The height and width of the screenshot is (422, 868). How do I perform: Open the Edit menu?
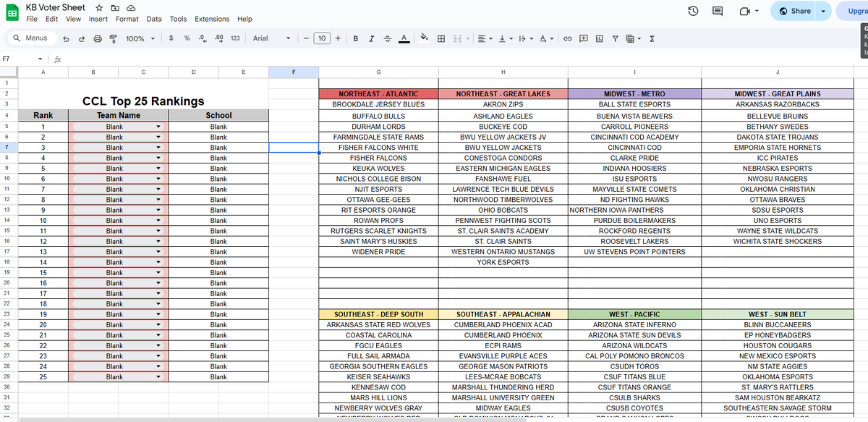click(x=51, y=19)
